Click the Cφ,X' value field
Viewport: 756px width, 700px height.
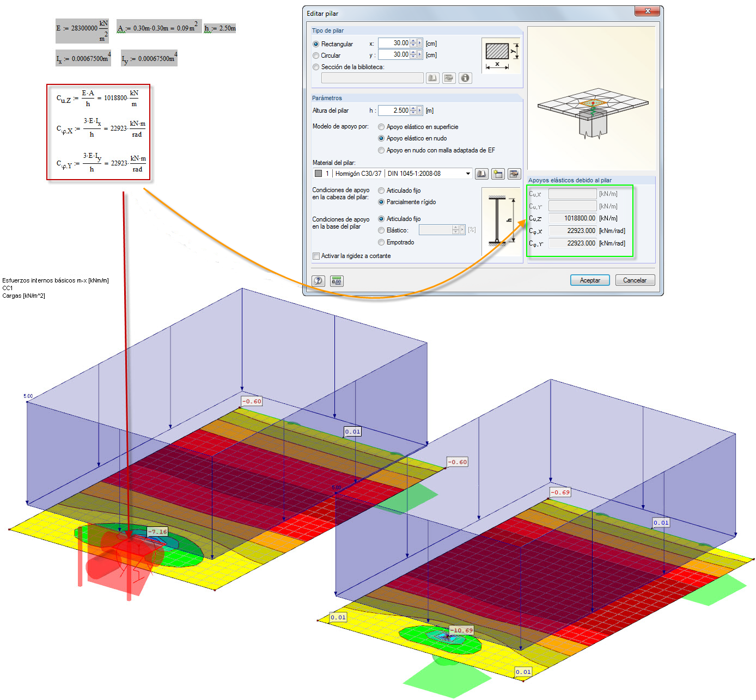tap(572, 231)
